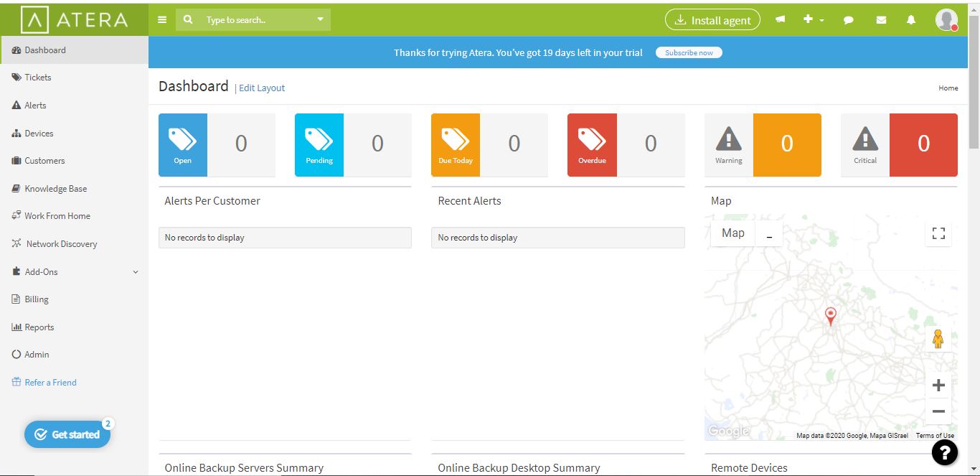
Task: Open the notifications bell icon
Action: point(911,20)
